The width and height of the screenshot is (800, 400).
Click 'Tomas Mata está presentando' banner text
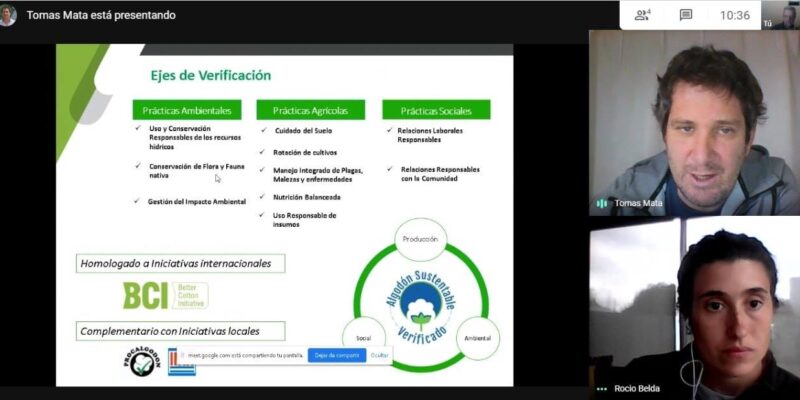[x=101, y=15]
